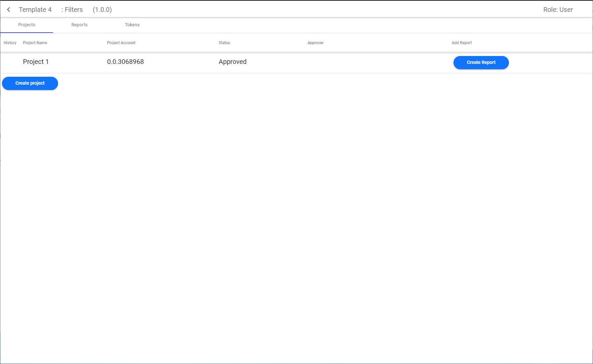Click account number 0.0.3068968
593x364 pixels.
(x=125, y=62)
